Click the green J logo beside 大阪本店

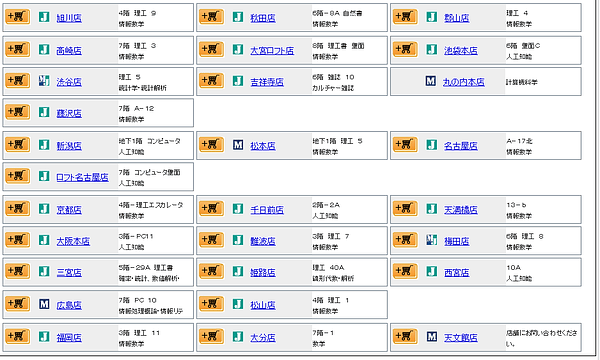[44, 241]
